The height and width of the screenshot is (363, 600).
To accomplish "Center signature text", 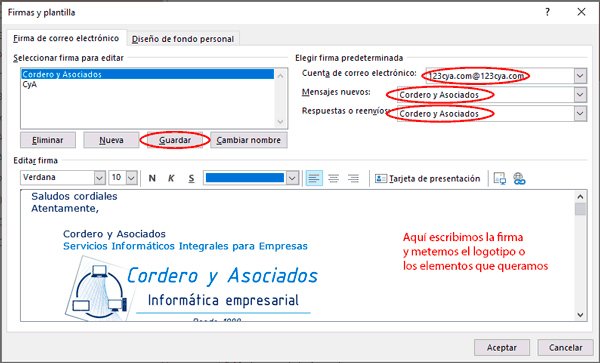I will 334,178.
